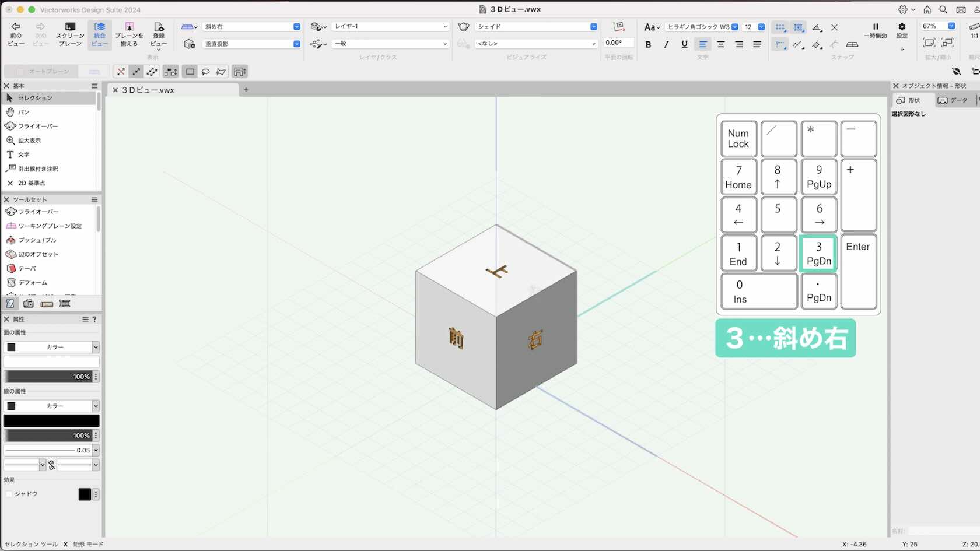Screen dimensions: 980x551
Task: Open render mode dropdown シェイド
Action: point(537,26)
